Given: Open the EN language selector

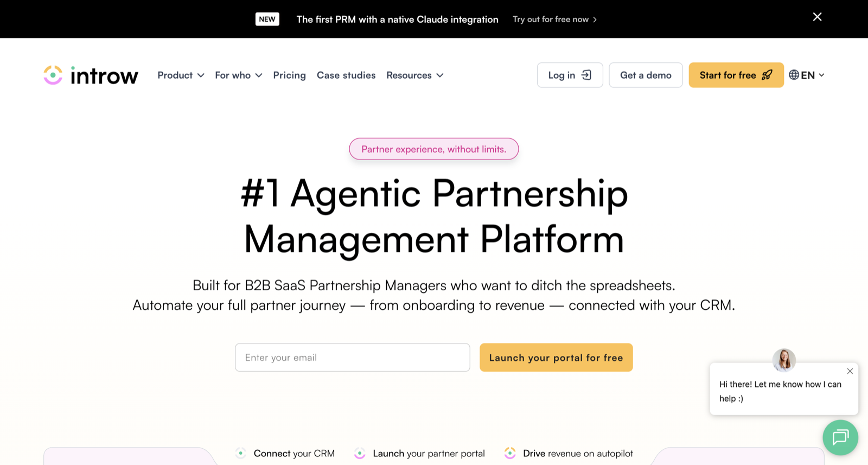Looking at the screenshot, I should coord(807,75).
